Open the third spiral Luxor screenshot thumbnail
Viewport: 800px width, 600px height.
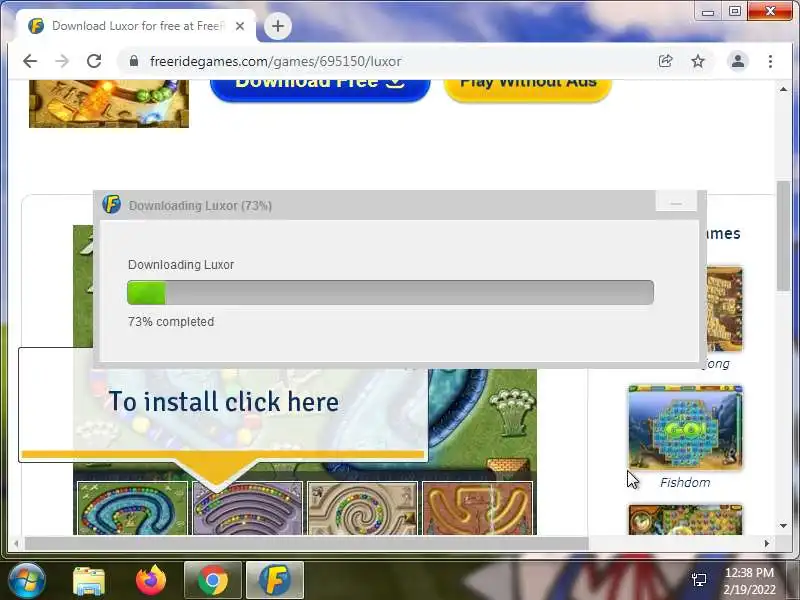click(x=362, y=508)
